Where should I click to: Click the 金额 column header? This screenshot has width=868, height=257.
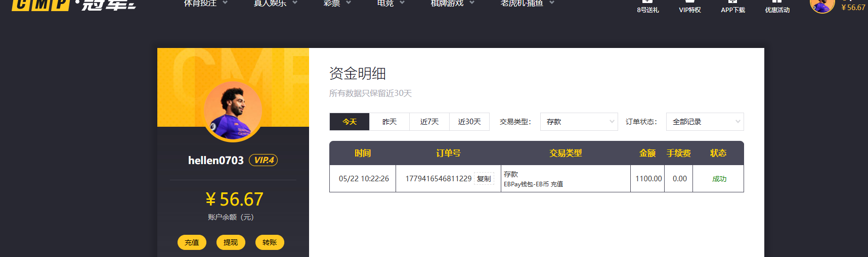pos(647,153)
